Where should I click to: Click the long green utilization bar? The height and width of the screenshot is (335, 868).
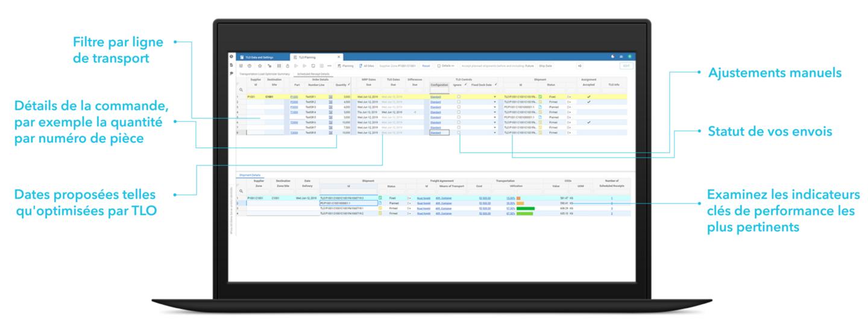tap(525, 208)
